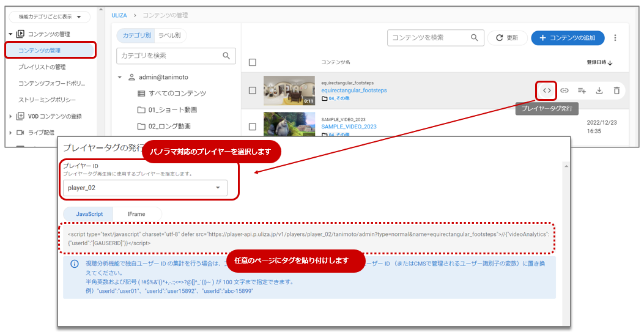Click the コンテンツの追加 button
The image size is (644, 332).
coord(568,38)
